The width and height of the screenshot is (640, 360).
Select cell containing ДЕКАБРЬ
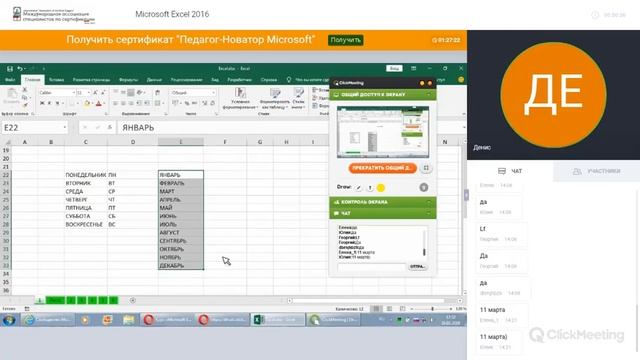181,266
